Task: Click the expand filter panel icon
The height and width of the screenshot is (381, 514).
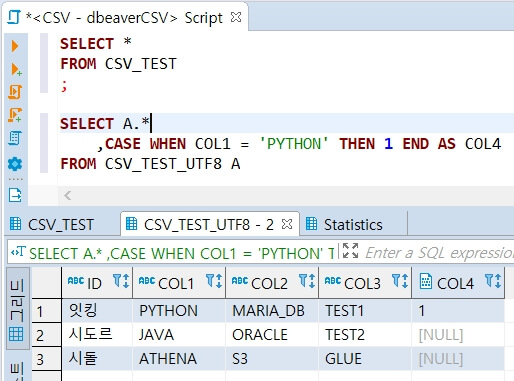Action: click(350, 251)
